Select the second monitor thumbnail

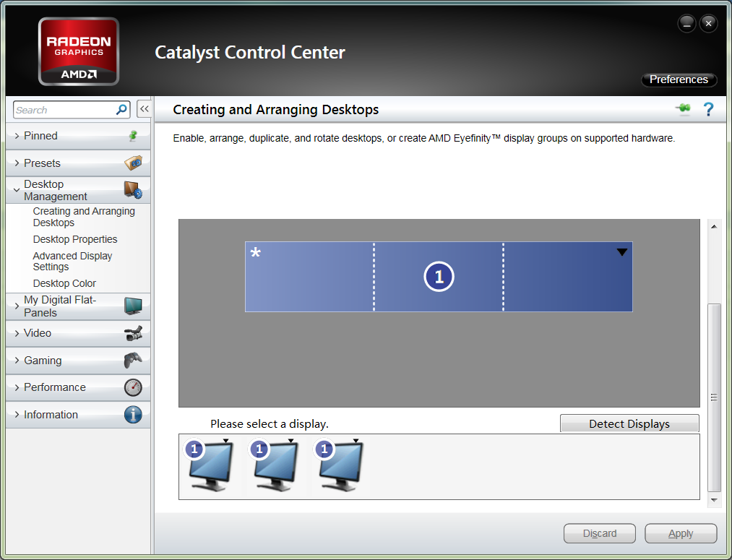[x=275, y=465]
